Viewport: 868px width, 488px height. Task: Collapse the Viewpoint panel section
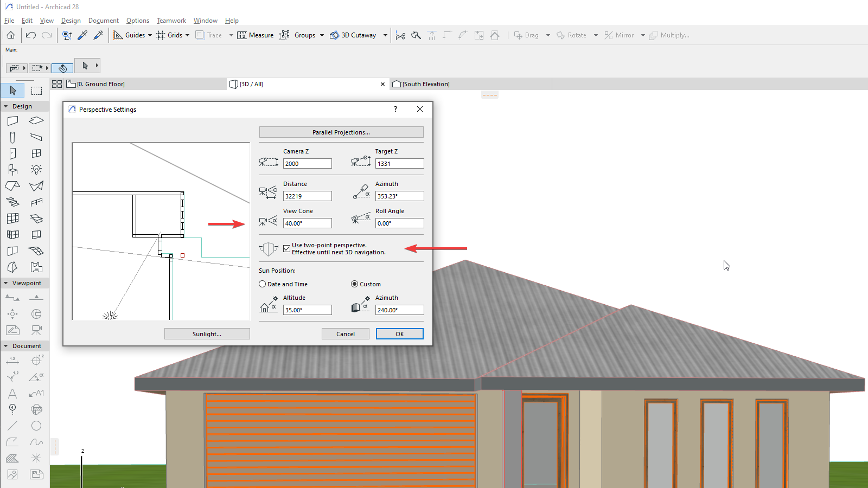point(5,282)
